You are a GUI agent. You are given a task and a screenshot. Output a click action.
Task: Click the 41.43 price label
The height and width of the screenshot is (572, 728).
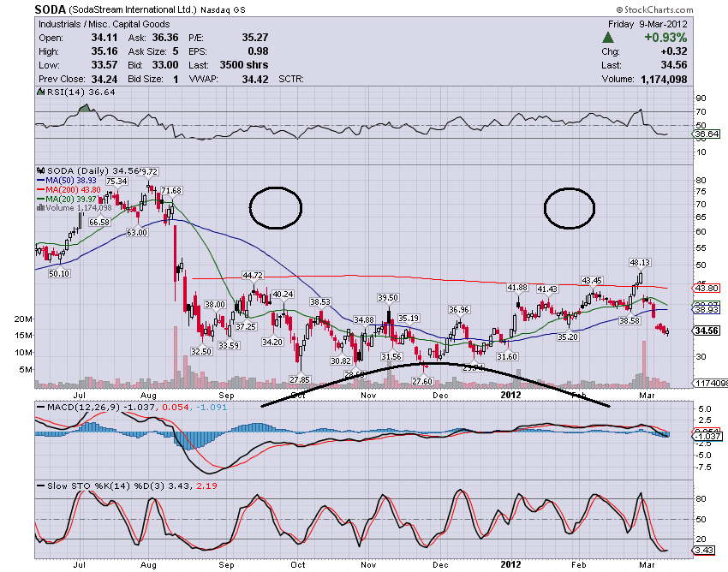(547, 289)
